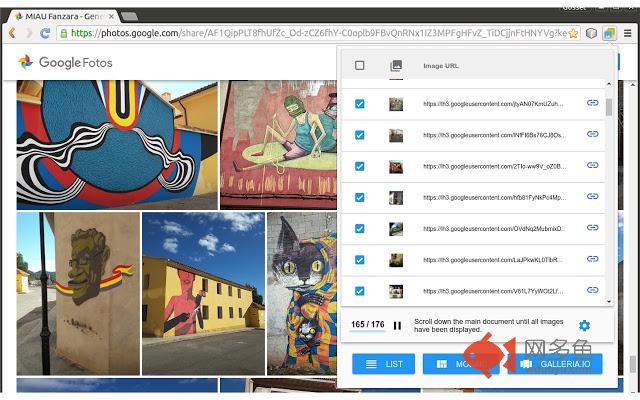Viewport: 640px width, 400px height.
Task: Open the yellow building mural photo
Action: coord(203,293)
